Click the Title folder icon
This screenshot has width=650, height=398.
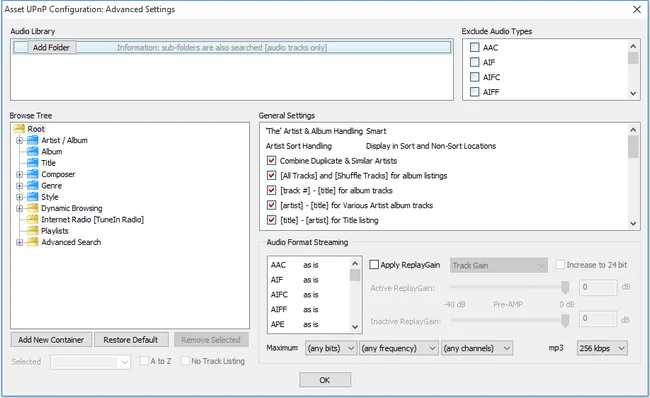pyautogui.click(x=33, y=163)
